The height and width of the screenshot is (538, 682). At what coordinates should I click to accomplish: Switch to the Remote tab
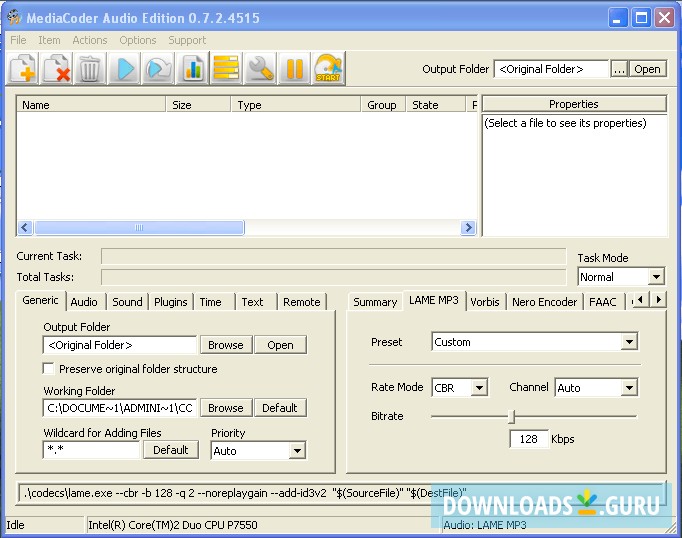(301, 302)
